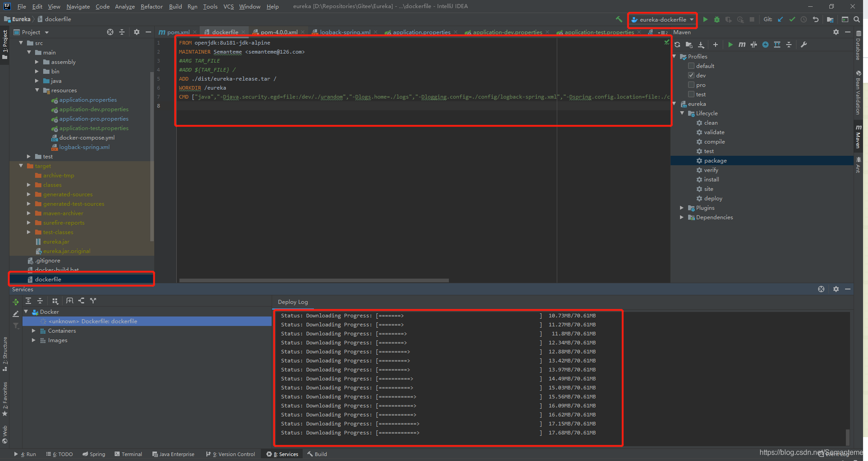Click Maven download sources icon

point(701,45)
